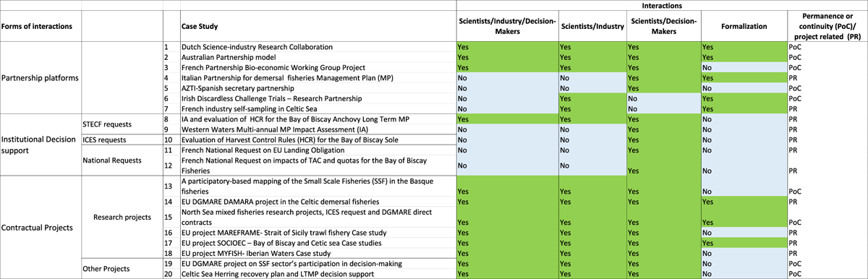Screen dimensions: 868x279
Task: Select row number 10 cell
Action: click(171, 139)
